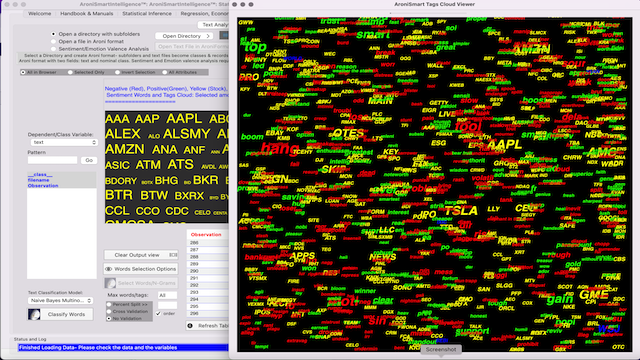The image size is (640, 360).
Task: Open the Handbook & Manuals tab
Action: coord(87,13)
